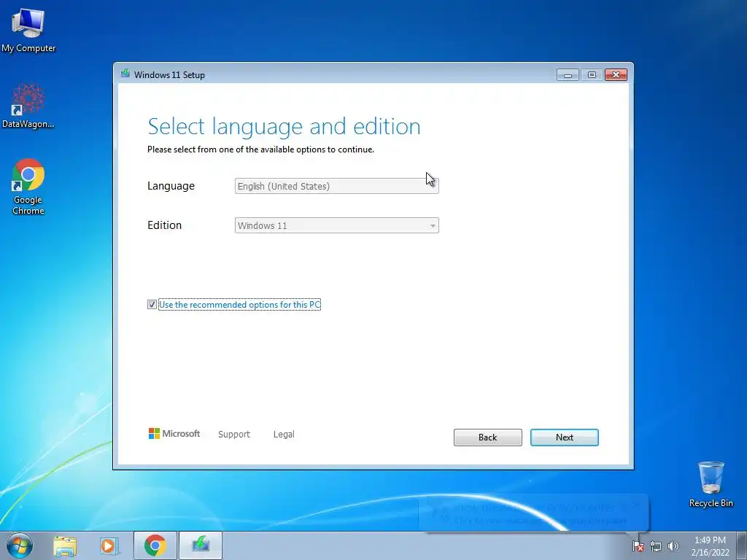Open the Legal link
This screenshot has height=560, width=747.
284,435
